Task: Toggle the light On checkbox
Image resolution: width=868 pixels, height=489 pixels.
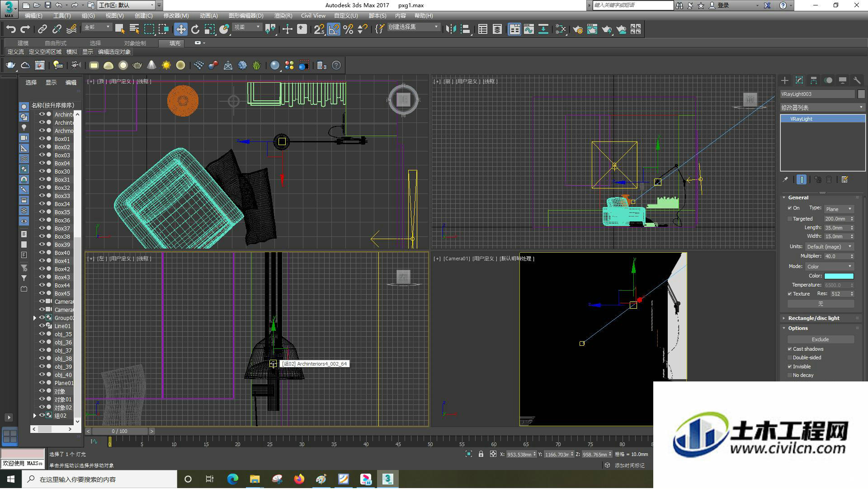Action: coord(790,208)
